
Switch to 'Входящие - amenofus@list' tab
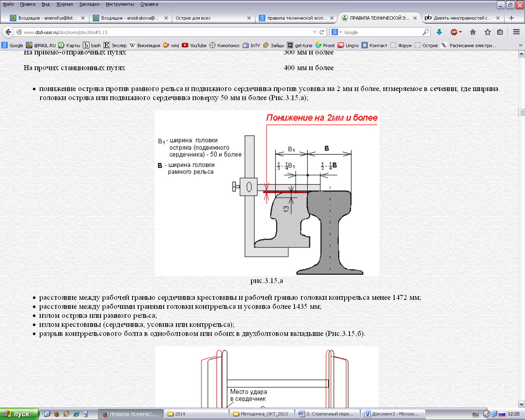tap(47, 18)
